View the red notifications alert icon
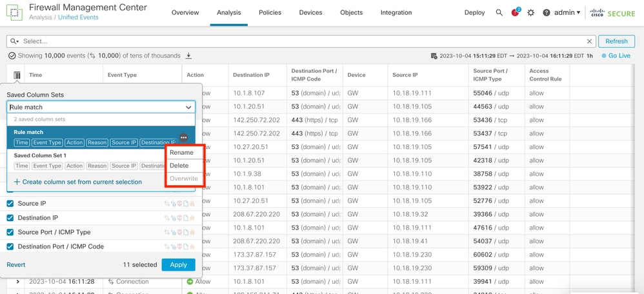The image size is (644, 294). [516, 12]
